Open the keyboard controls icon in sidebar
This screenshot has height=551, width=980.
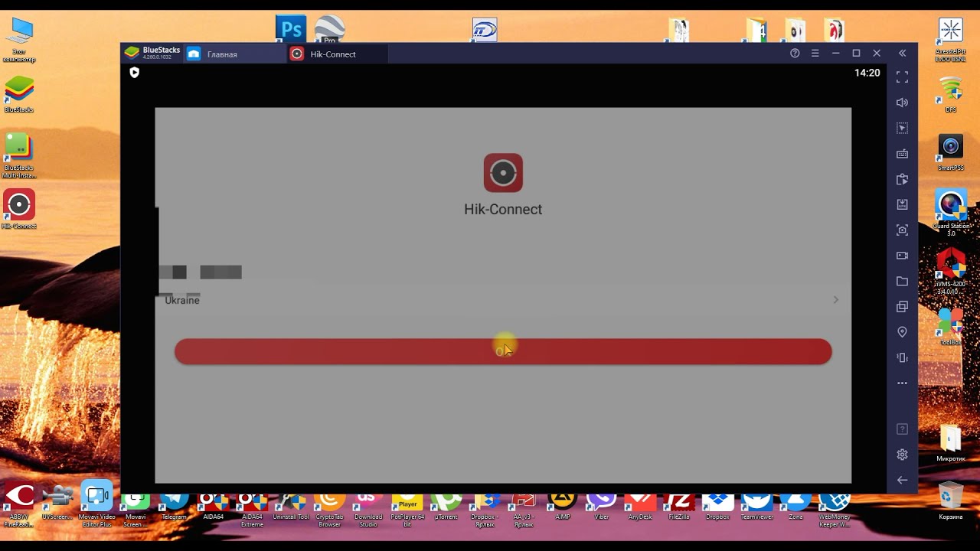click(902, 154)
